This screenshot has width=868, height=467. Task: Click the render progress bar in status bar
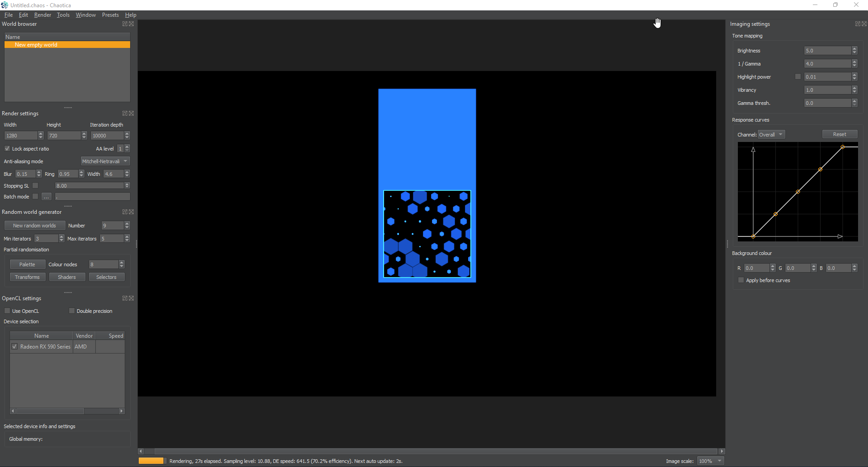(152, 461)
